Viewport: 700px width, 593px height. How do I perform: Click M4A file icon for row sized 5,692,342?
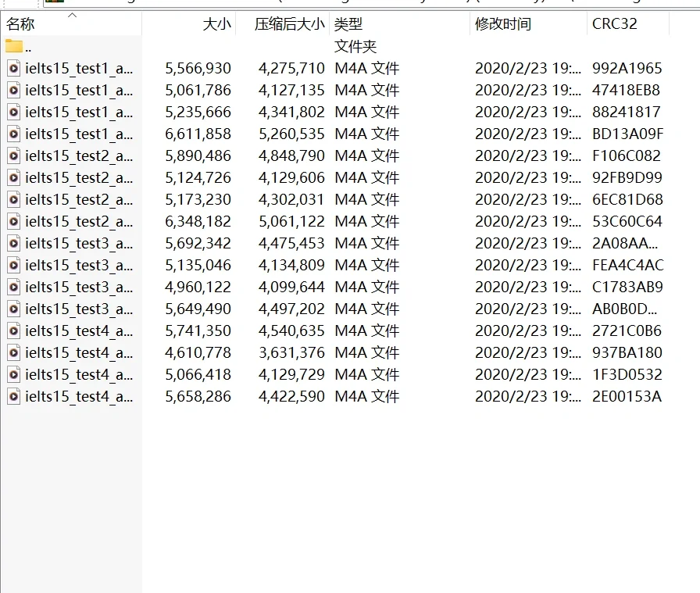[14, 243]
